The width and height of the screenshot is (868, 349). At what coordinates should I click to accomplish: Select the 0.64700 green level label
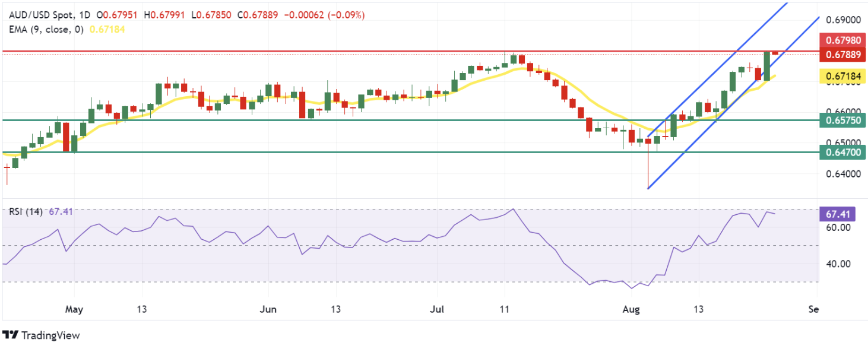tap(842, 153)
